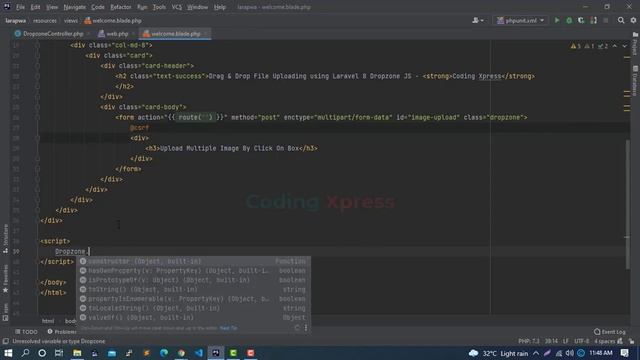Open the Window menu

(x=198, y=7)
